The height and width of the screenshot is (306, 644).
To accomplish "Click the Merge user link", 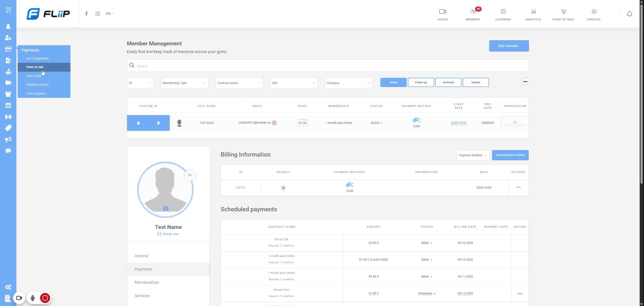I will pos(168,234).
